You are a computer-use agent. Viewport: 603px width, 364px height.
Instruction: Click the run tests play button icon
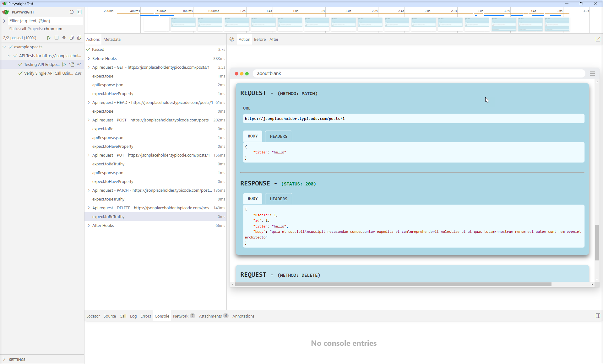pos(48,38)
